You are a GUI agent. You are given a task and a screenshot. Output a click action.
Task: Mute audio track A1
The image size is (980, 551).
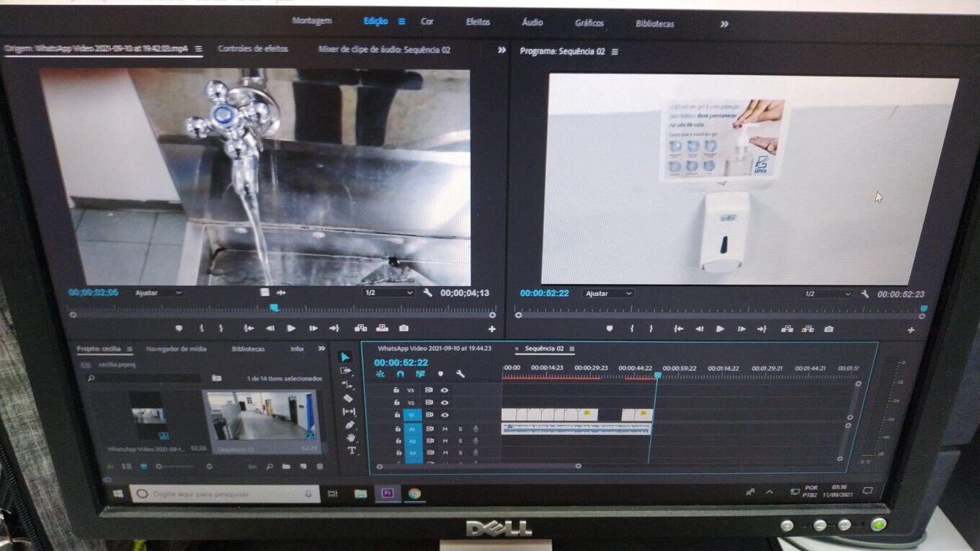445,429
